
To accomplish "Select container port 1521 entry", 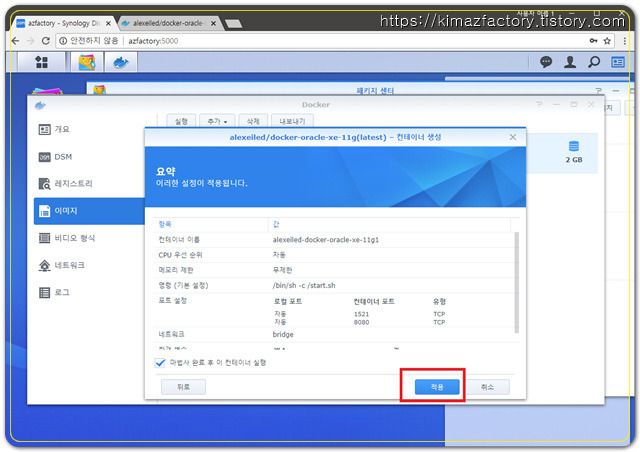I will (x=361, y=314).
